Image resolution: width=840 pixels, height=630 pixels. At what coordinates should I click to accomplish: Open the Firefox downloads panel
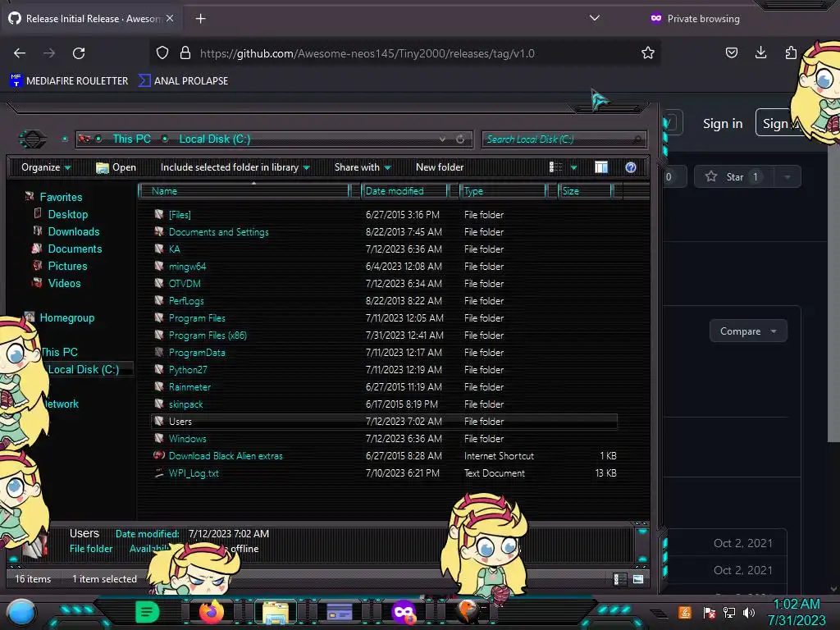coord(760,52)
